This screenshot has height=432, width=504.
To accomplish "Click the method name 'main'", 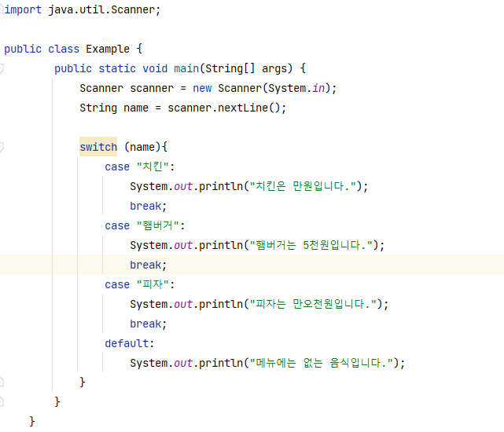I will [x=186, y=68].
